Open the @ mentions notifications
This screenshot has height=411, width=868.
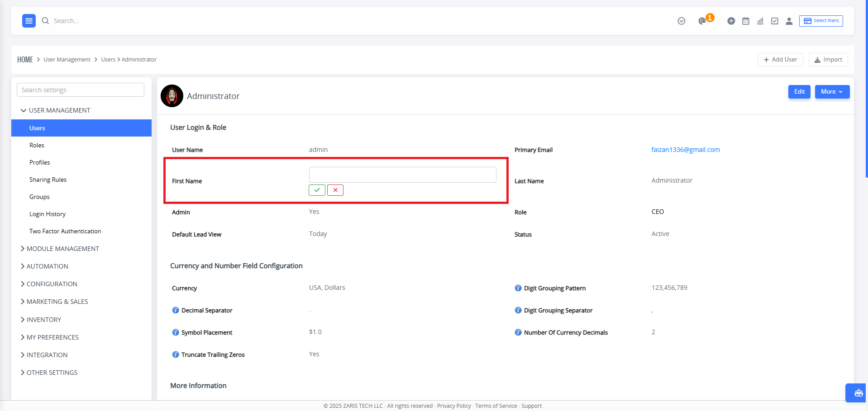click(x=702, y=21)
